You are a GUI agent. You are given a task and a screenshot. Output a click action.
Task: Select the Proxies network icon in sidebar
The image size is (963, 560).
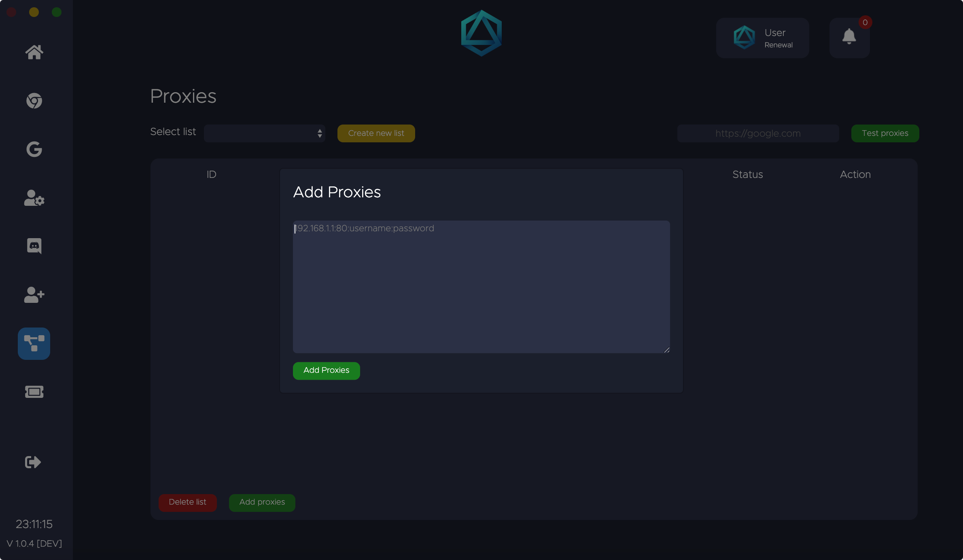pos(34,343)
